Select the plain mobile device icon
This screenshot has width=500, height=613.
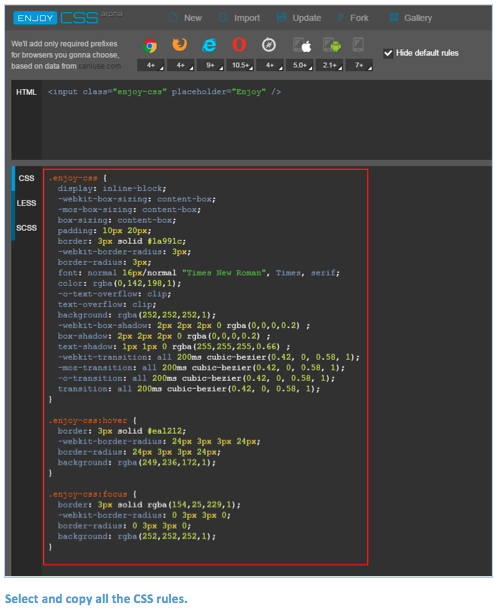[x=358, y=45]
